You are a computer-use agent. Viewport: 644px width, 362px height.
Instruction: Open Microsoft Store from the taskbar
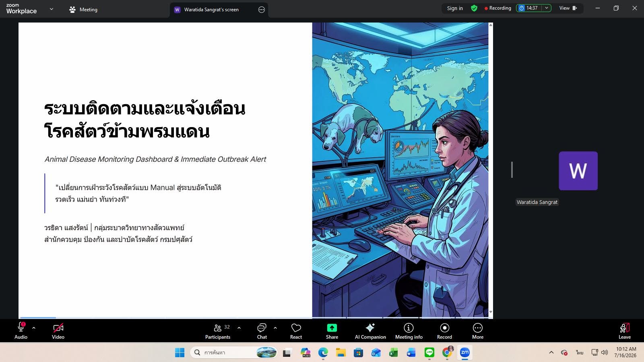click(x=359, y=353)
